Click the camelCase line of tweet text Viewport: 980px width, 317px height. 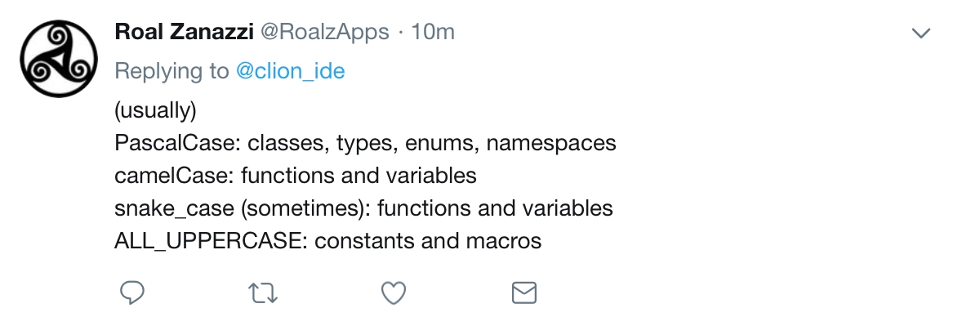click(296, 176)
